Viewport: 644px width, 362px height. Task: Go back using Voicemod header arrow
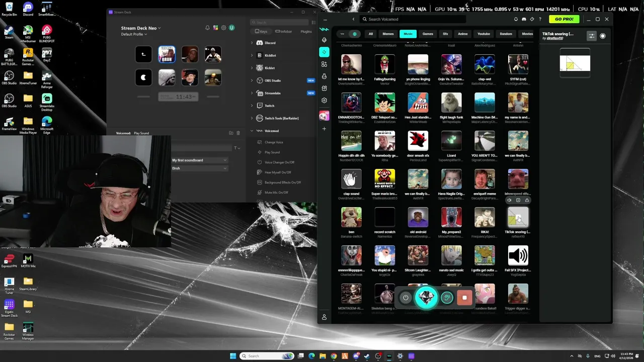coord(353,19)
